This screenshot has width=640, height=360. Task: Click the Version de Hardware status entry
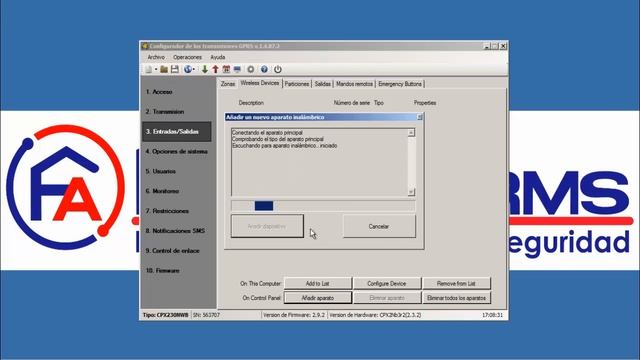click(375, 315)
